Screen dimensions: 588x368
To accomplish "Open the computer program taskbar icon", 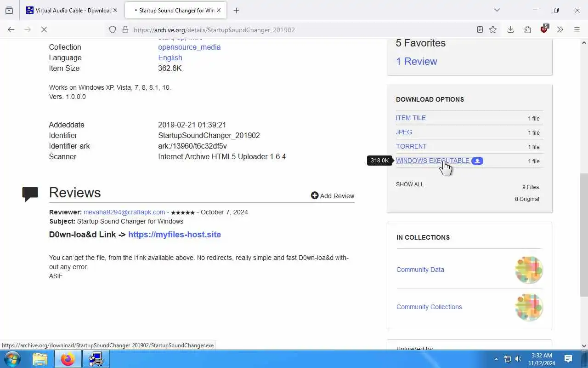I will tap(96, 359).
